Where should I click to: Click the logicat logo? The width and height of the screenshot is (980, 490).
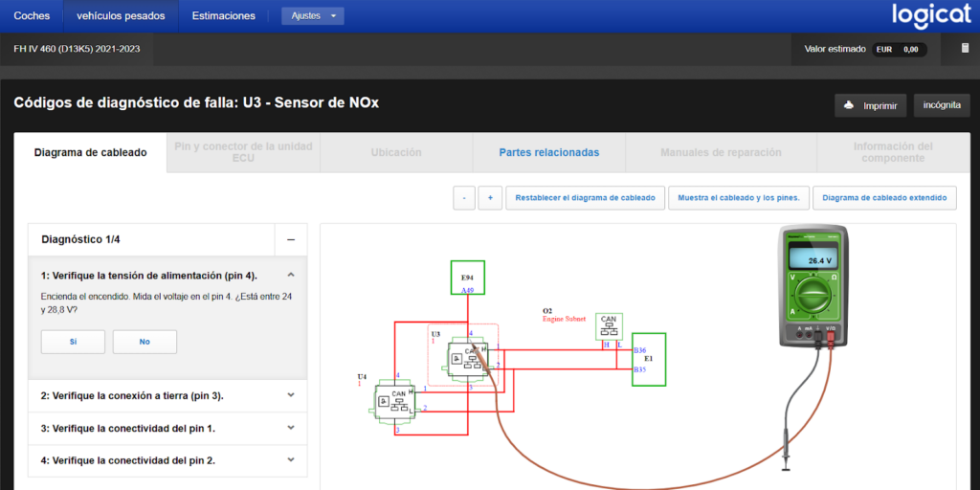(x=931, y=15)
